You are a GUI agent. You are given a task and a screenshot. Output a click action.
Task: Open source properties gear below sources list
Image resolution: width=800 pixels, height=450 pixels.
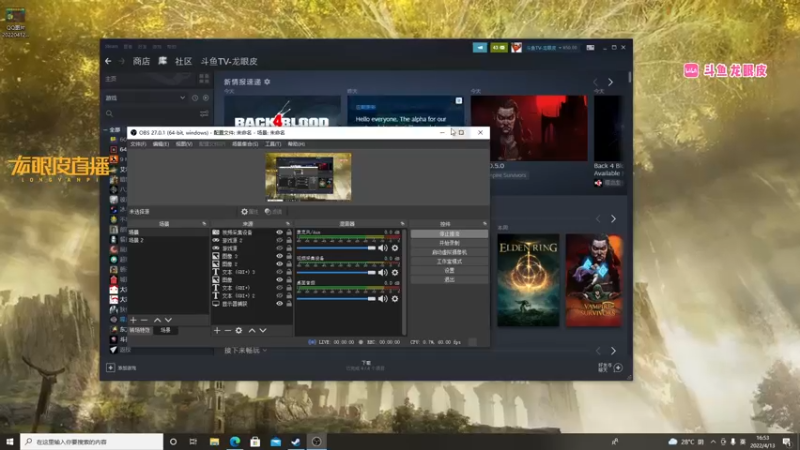(239, 331)
